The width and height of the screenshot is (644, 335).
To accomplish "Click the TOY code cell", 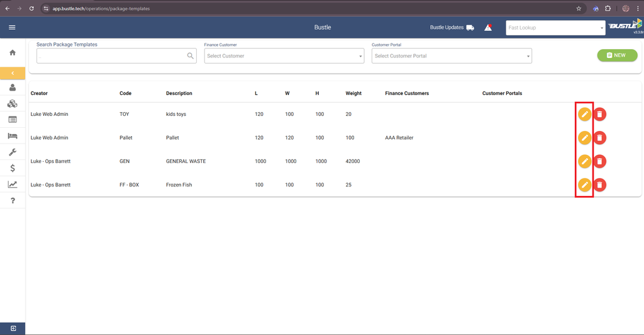I will 124,114.
